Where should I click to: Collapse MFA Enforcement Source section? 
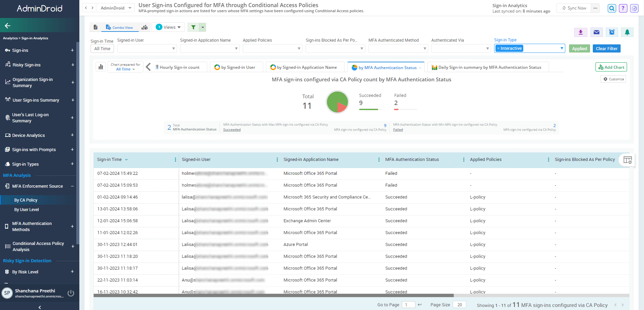point(72,186)
